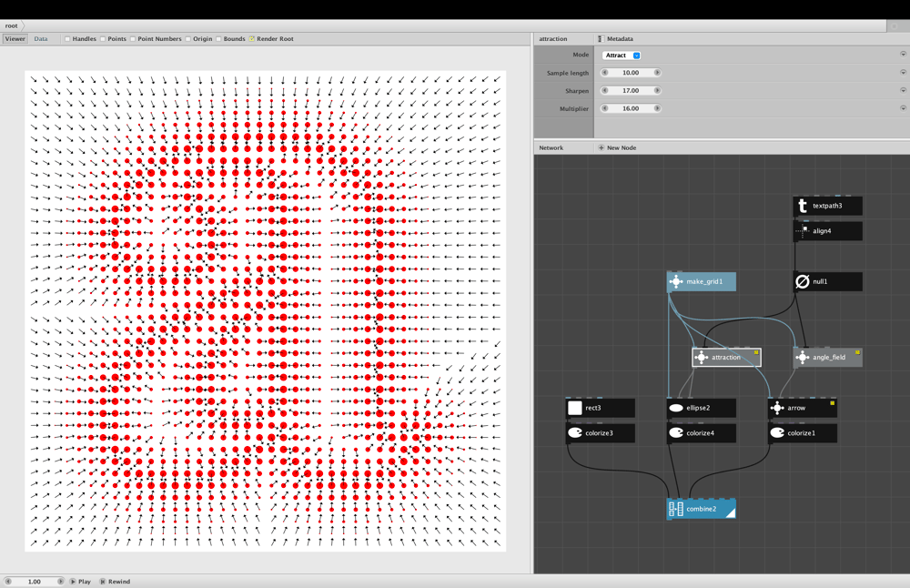
Task: Start animation with the Play button
Action: point(81,582)
